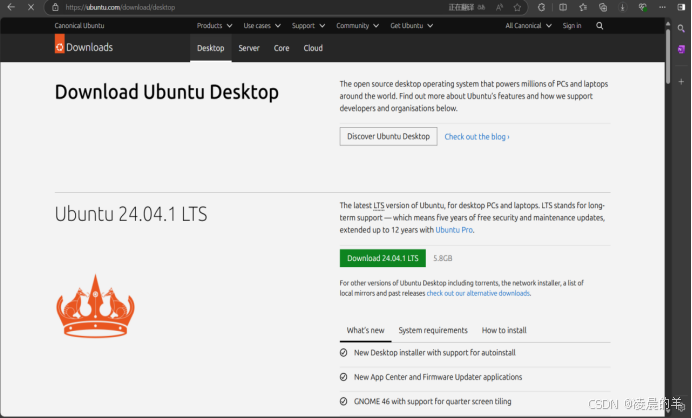Select the What's new tab
The width and height of the screenshot is (692, 418).
(x=365, y=330)
